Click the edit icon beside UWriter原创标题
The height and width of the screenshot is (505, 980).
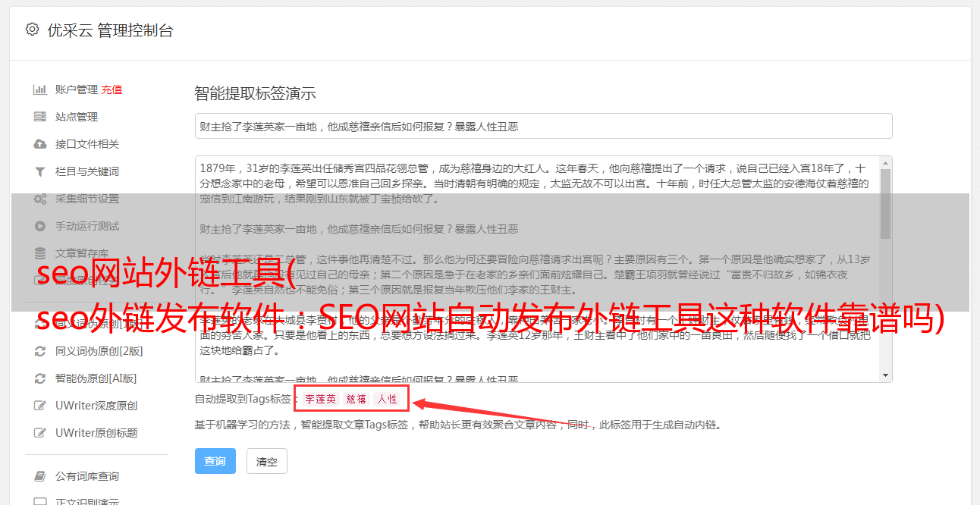[39, 433]
